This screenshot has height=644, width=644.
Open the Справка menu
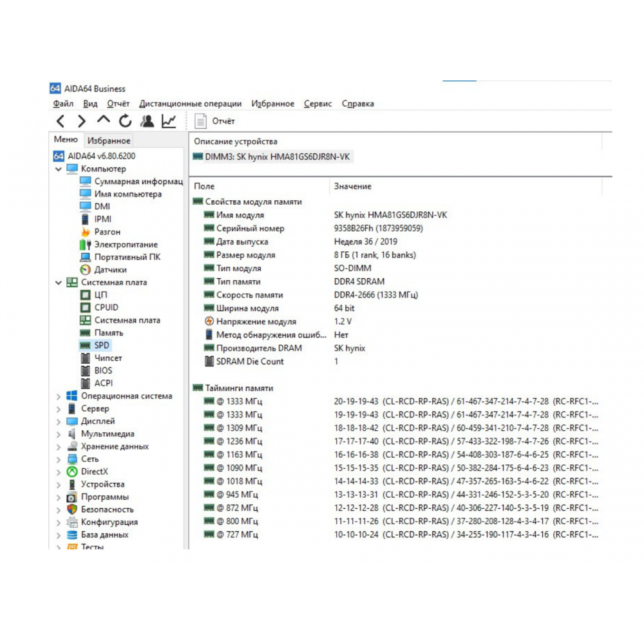point(357,104)
